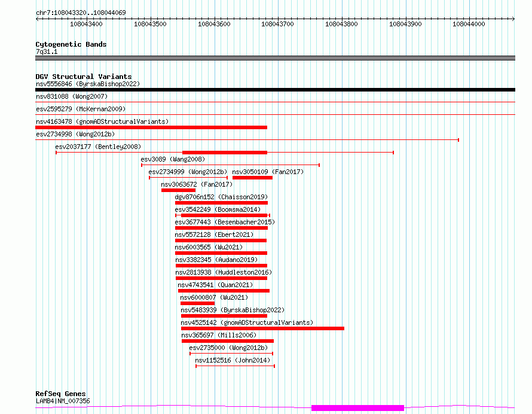Click the thin esv3089 variant line
532x414 pixels.
pos(230,165)
